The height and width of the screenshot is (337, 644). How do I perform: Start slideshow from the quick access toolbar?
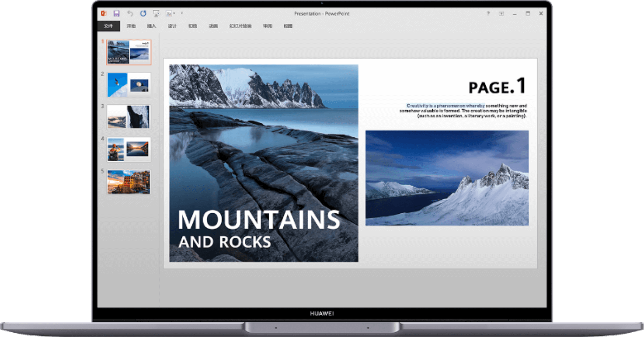pyautogui.click(x=156, y=14)
